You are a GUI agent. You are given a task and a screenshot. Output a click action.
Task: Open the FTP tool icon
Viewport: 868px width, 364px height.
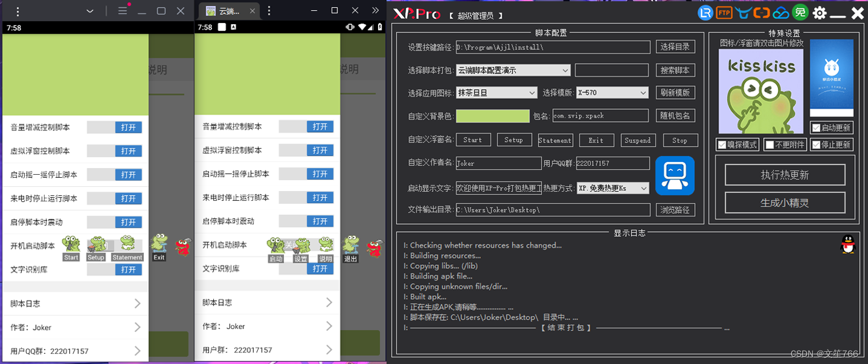click(723, 13)
